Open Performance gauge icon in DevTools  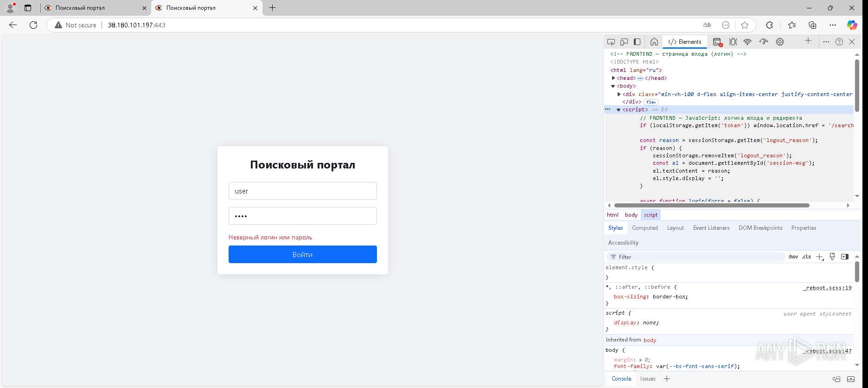[764, 42]
